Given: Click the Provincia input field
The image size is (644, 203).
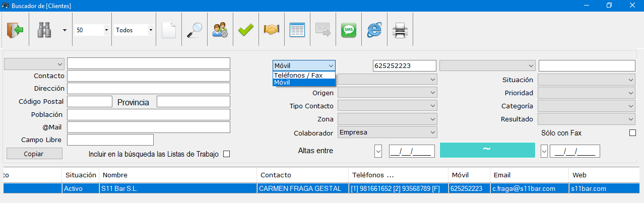Looking at the screenshot, I should point(194,102).
